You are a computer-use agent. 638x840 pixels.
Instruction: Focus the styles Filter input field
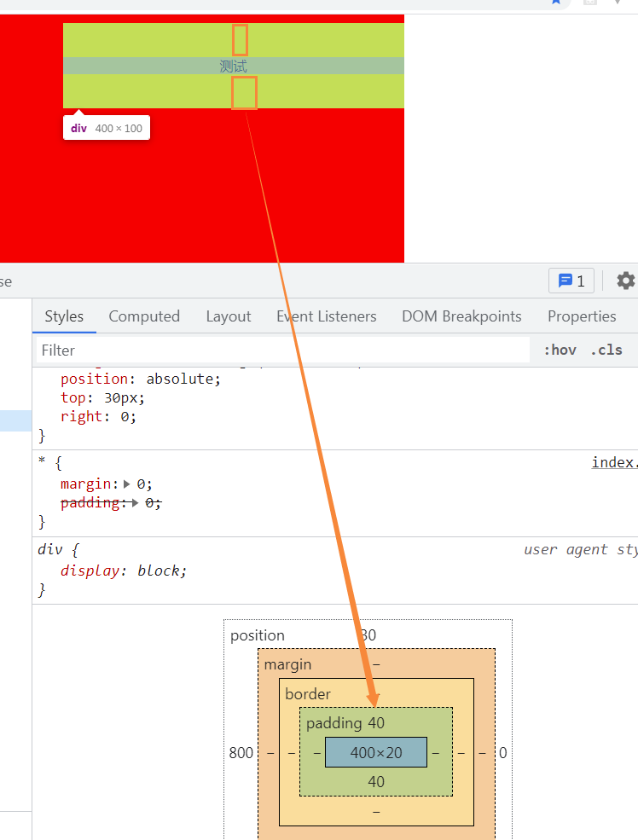click(x=283, y=350)
